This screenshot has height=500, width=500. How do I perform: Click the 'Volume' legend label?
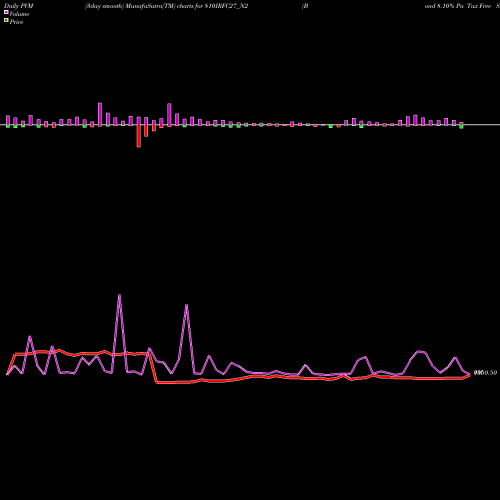click(x=19, y=14)
